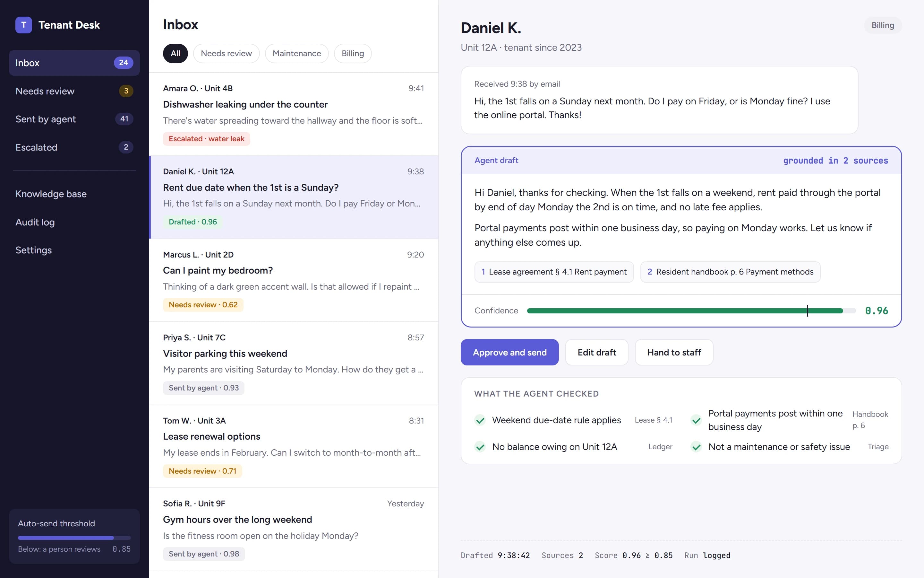This screenshot has width=924, height=578.
Task: Click the confidence bar for the draft
Action: [691, 311]
